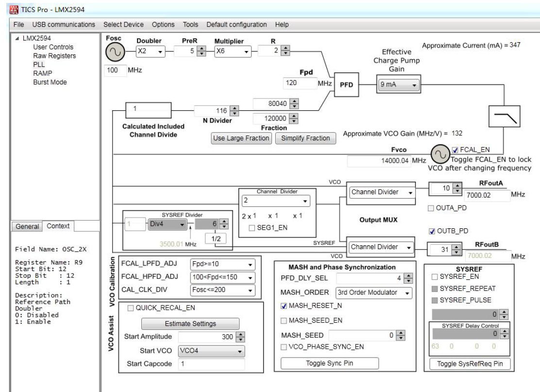Click the Start Amplitude stepper arrows
The height and width of the screenshot is (392, 540).
(241, 337)
